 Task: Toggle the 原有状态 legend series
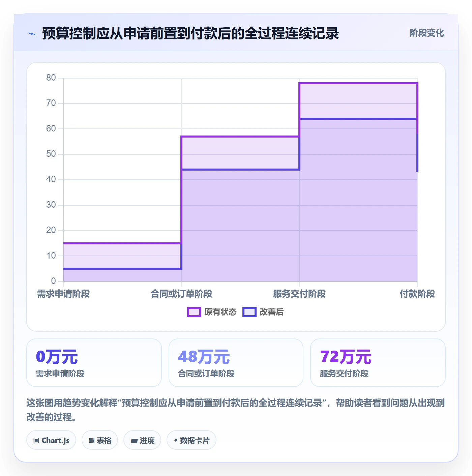click(212, 312)
